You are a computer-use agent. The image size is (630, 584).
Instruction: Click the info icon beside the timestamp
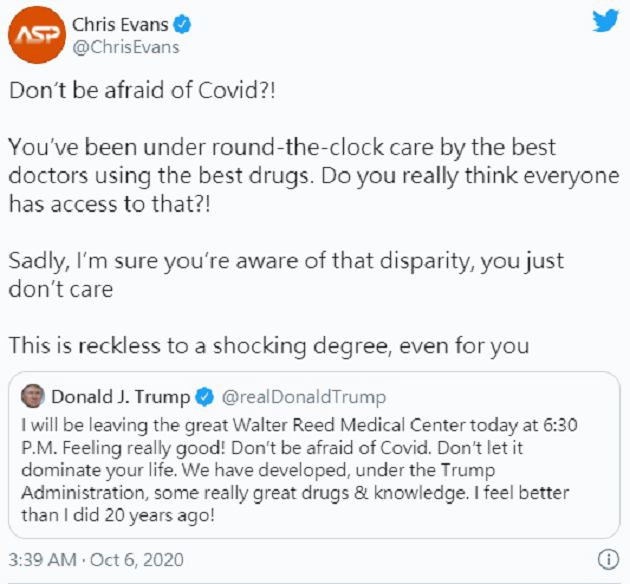tap(609, 559)
